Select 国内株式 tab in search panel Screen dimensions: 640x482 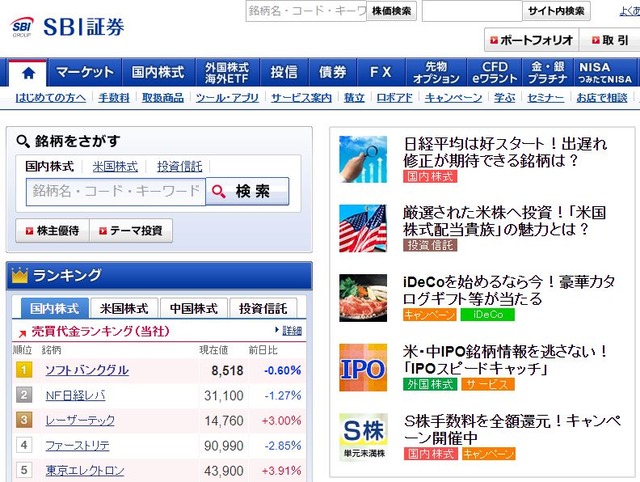pos(49,167)
